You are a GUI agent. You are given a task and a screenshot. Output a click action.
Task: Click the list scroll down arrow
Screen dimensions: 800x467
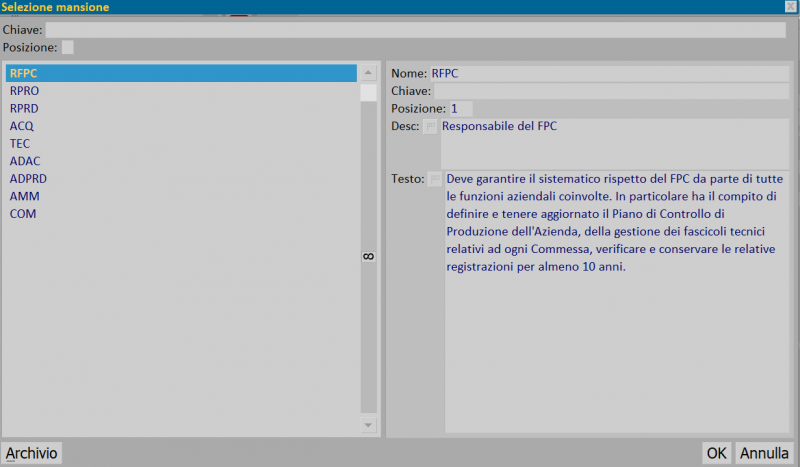(368, 425)
